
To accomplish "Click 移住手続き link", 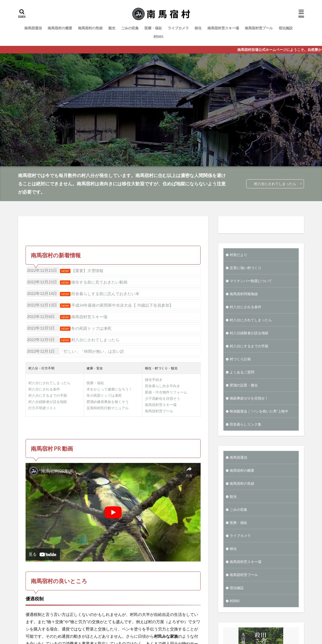I will point(153,380).
